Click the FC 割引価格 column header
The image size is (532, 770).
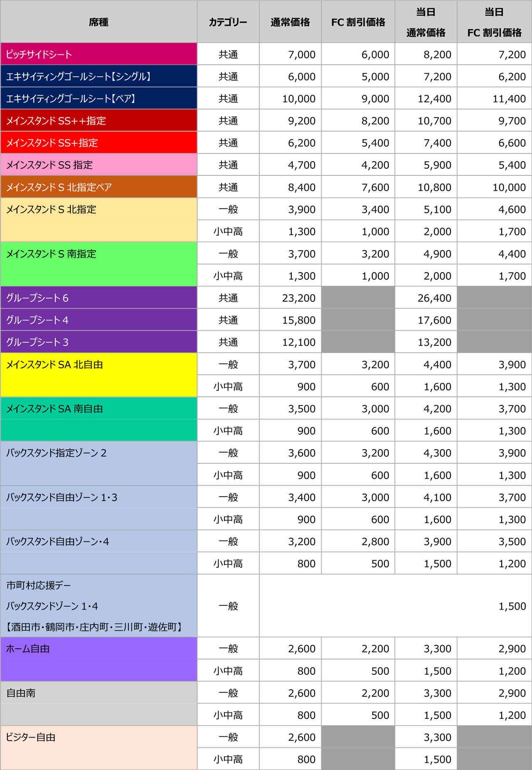coord(358,22)
